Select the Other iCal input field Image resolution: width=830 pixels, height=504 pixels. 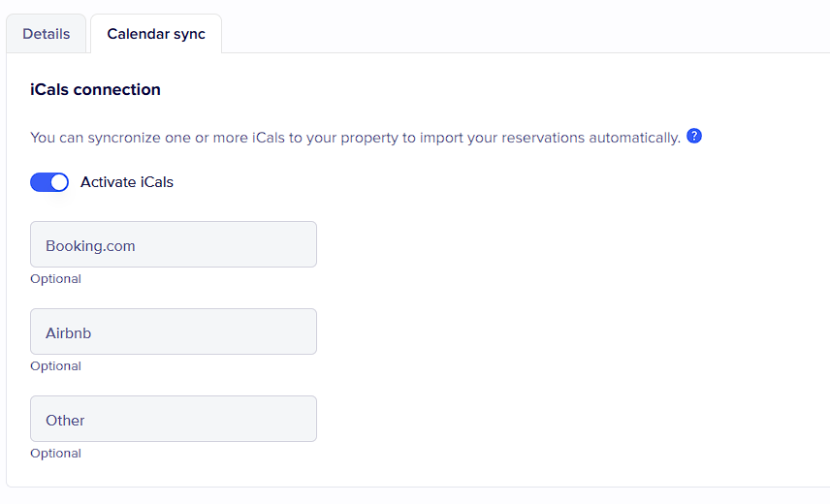tap(174, 419)
